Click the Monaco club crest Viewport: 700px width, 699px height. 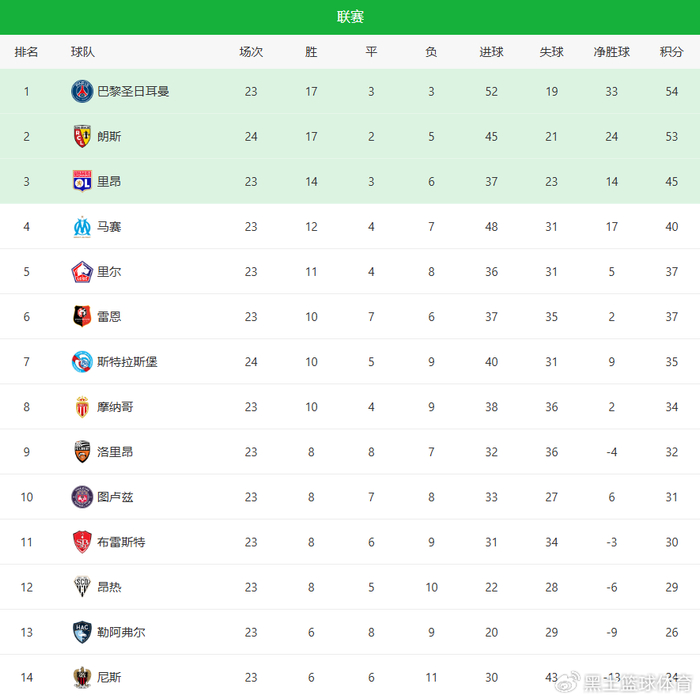pos(82,407)
